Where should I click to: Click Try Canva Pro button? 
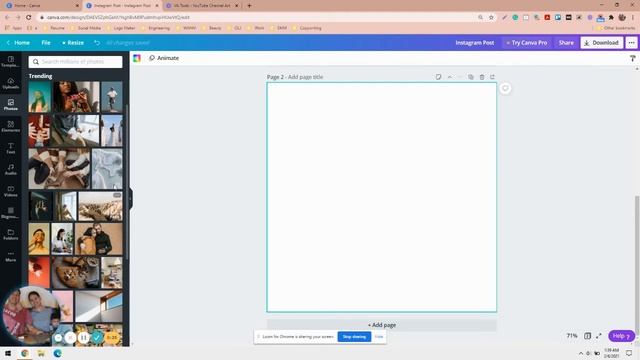(x=527, y=42)
